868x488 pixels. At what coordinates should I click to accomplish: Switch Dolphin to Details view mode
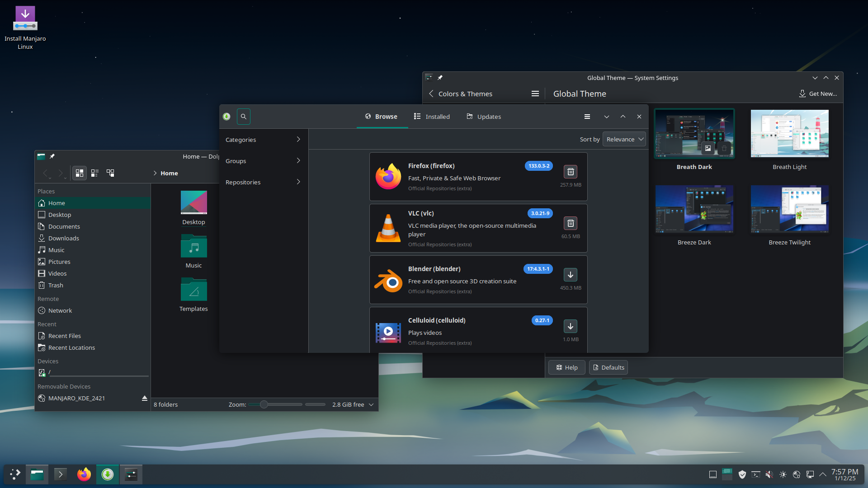[x=110, y=173]
